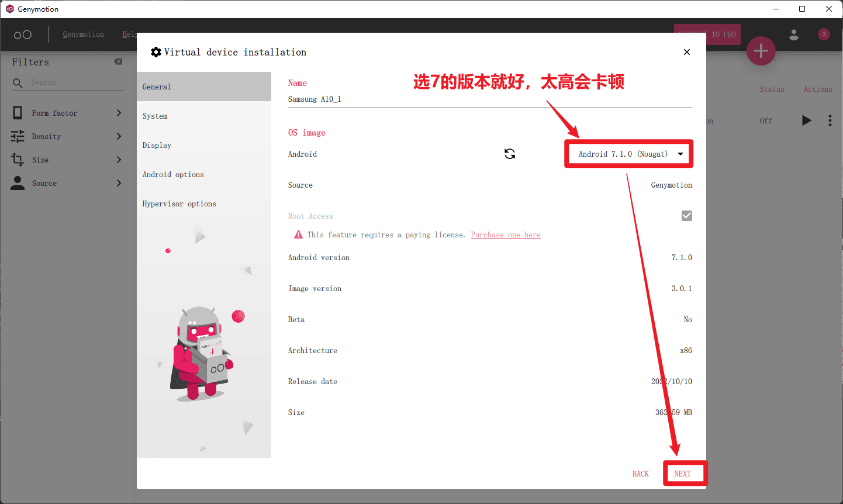843x504 pixels.
Task: Click the NEXT button
Action: click(682, 474)
